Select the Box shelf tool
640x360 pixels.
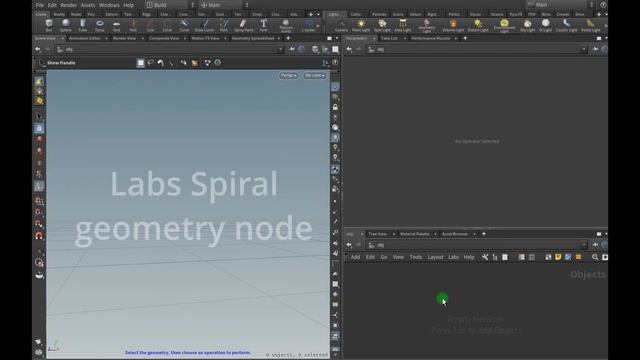tap(49, 25)
